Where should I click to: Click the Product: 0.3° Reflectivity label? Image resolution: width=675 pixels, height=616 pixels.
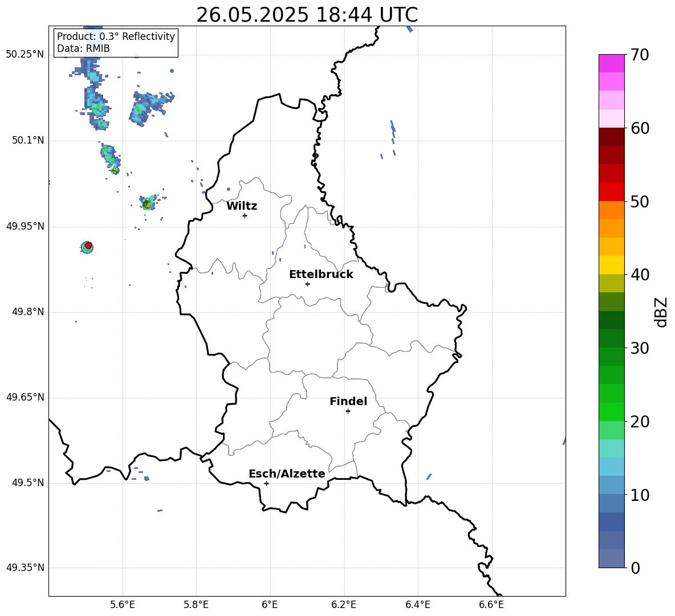point(116,36)
